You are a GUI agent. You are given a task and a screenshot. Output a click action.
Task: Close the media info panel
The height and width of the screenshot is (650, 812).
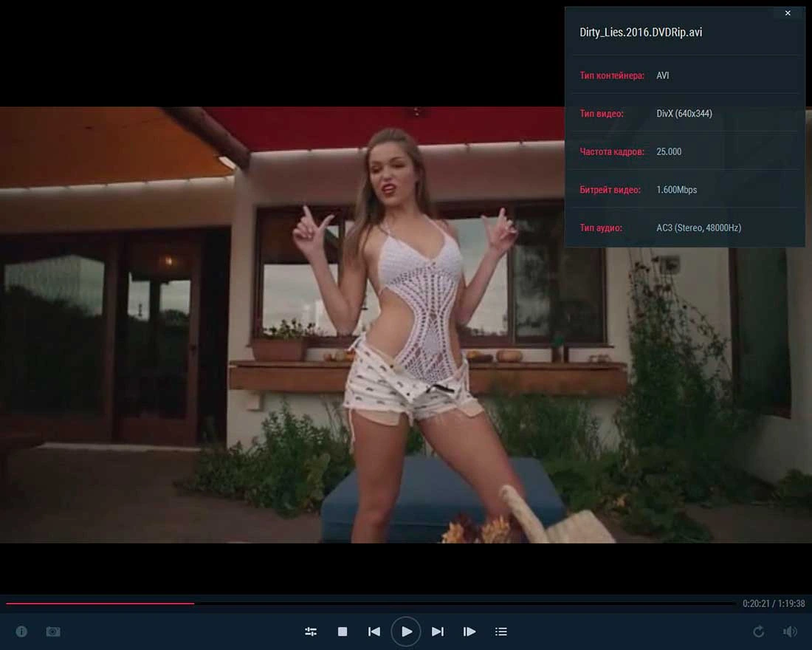(x=788, y=13)
